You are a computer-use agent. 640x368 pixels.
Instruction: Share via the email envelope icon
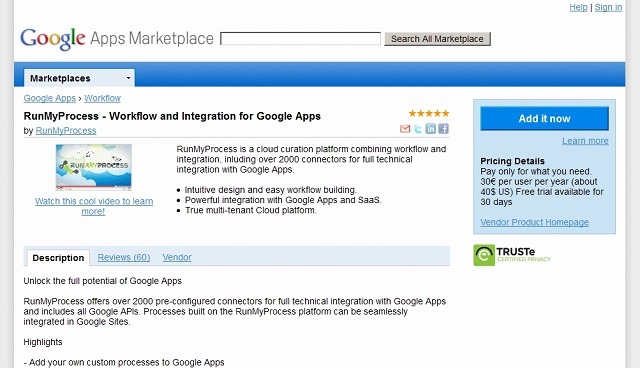(x=405, y=129)
